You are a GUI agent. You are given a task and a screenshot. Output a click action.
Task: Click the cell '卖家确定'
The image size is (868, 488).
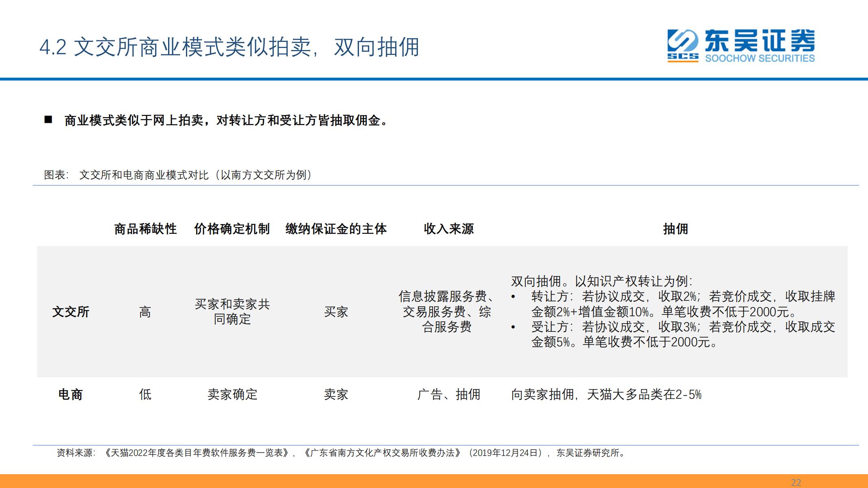(x=232, y=394)
